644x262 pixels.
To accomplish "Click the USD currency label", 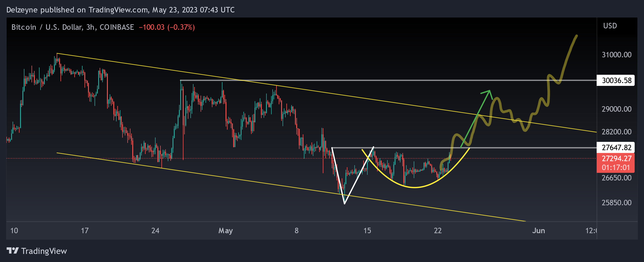I will point(610,26).
